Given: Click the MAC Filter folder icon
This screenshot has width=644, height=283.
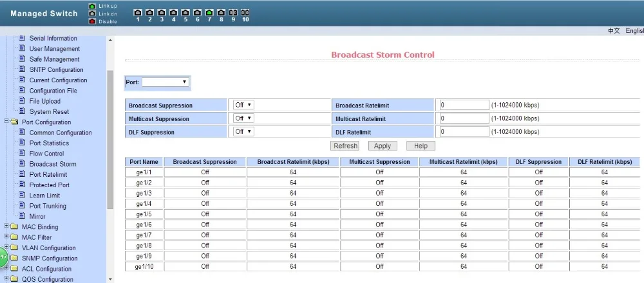Looking at the screenshot, I should (14, 237).
